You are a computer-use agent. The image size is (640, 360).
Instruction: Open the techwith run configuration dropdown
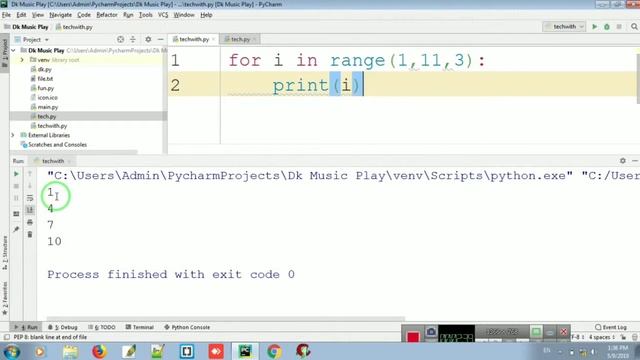click(564, 27)
